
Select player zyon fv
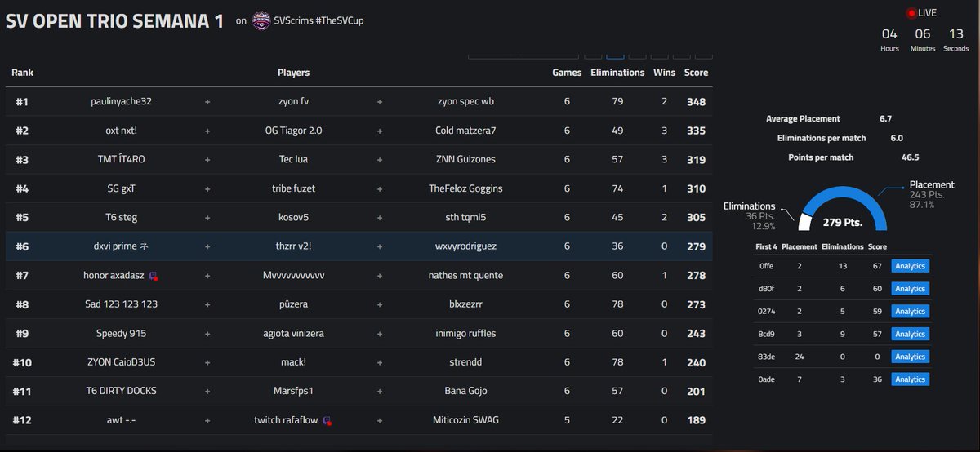click(x=294, y=102)
